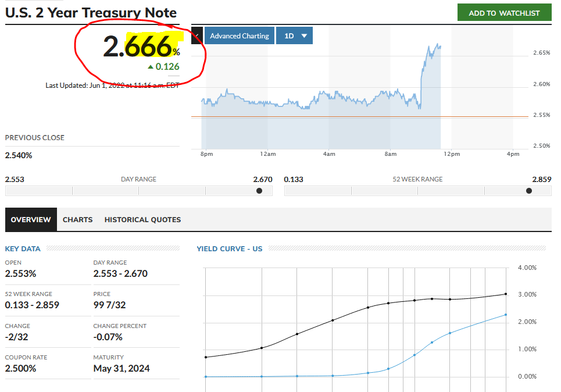Click the CHANGE value -2/32
The width and height of the screenshot is (561, 392).
pyautogui.click(x=16, y=337)
